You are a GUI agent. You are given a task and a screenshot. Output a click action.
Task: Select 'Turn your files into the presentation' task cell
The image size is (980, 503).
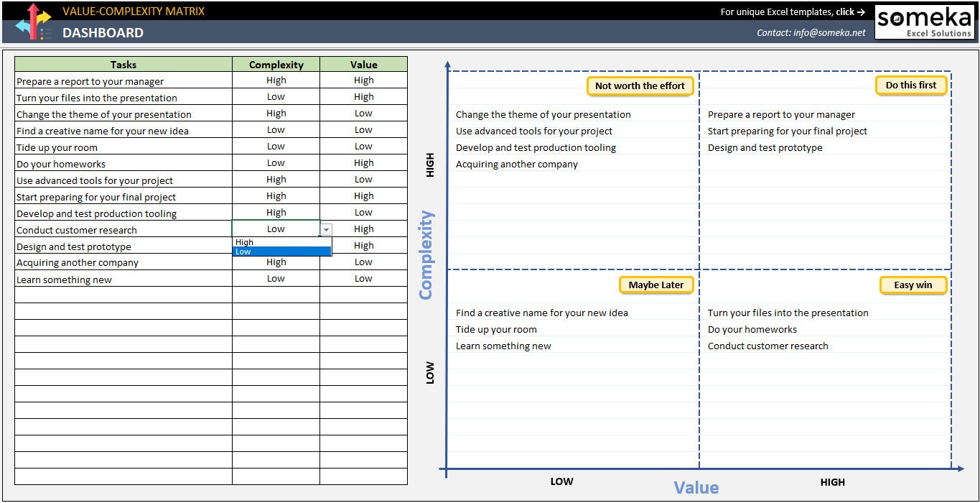pos(123,97)
